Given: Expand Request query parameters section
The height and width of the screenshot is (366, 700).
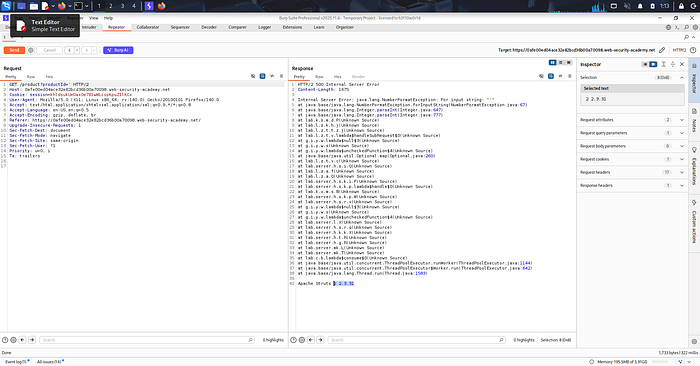Looking at the screenshot, I should click(x=682, y=133).
